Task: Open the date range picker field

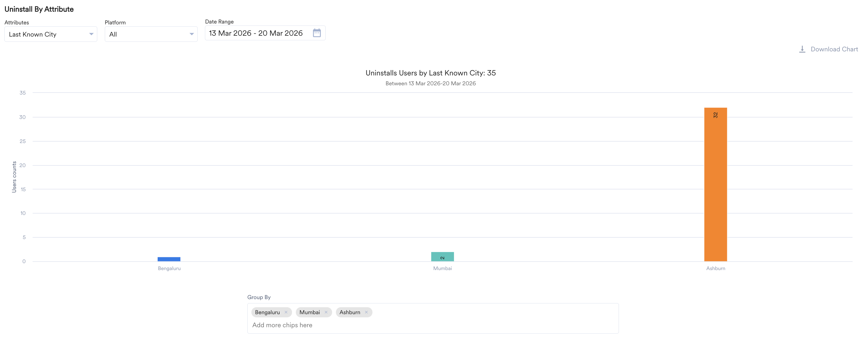Action: click(256, 33)
